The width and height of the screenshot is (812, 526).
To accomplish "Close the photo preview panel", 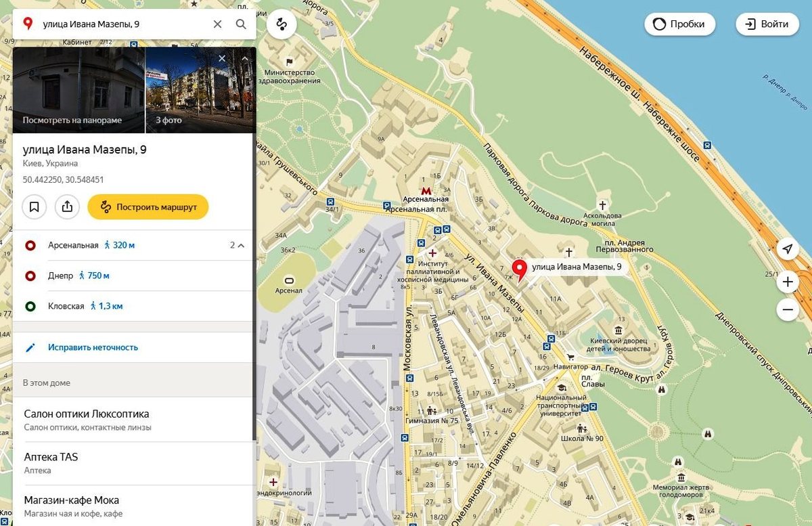I will pos(222,58).
